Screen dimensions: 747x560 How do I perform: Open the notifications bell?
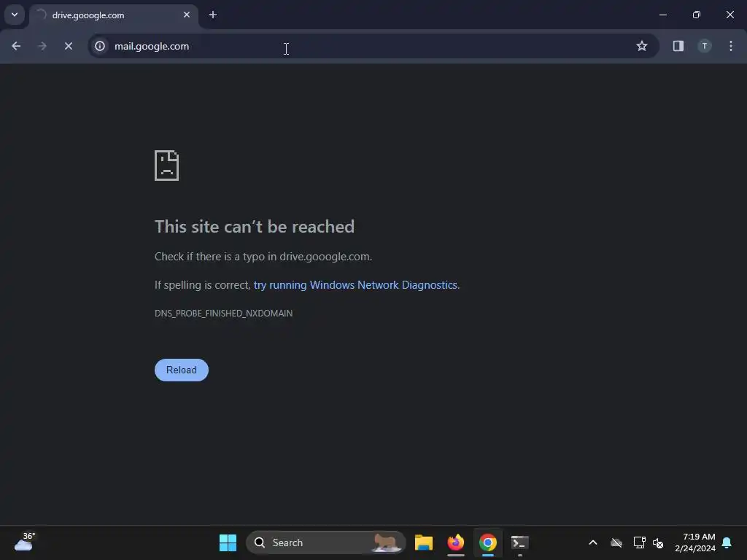[727, 542]
